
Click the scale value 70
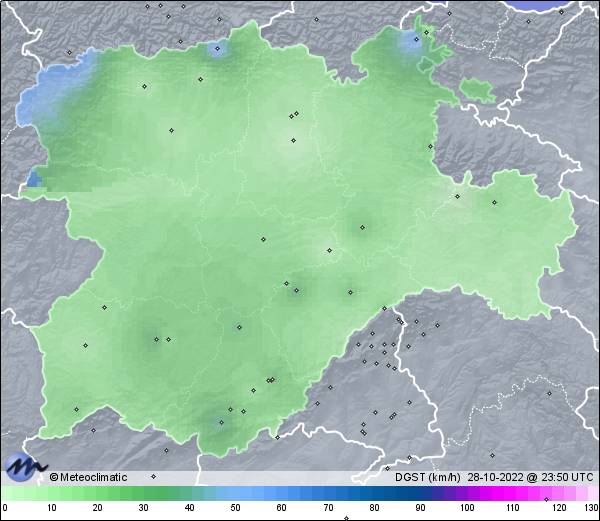click(x=328, y=508)
